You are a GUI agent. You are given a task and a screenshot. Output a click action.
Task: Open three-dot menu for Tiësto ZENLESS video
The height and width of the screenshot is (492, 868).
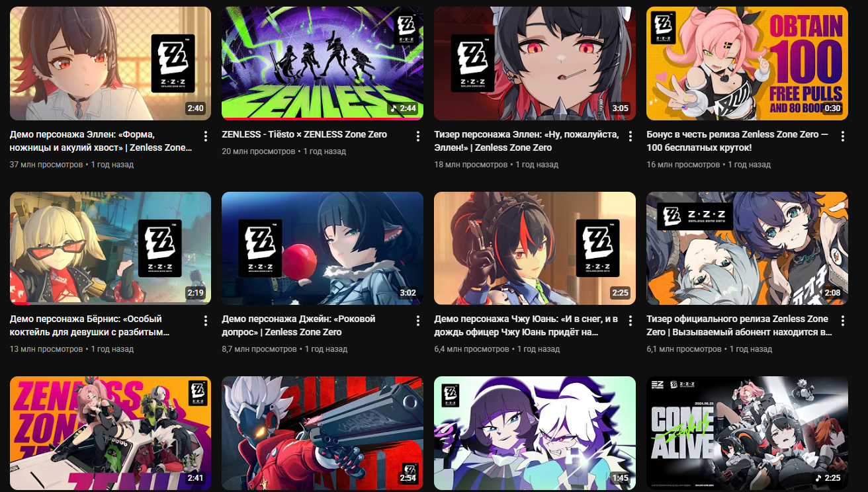pos(417,136)
